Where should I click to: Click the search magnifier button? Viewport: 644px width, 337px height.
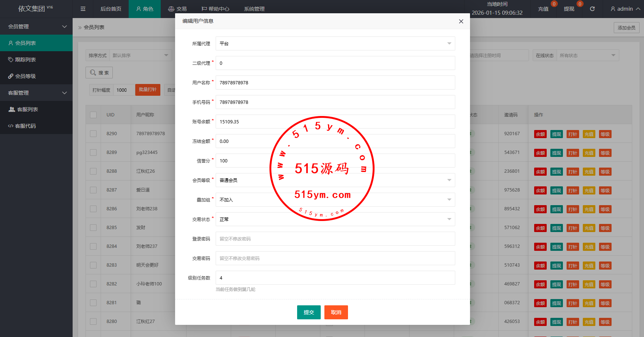click(x=99, y=73)
